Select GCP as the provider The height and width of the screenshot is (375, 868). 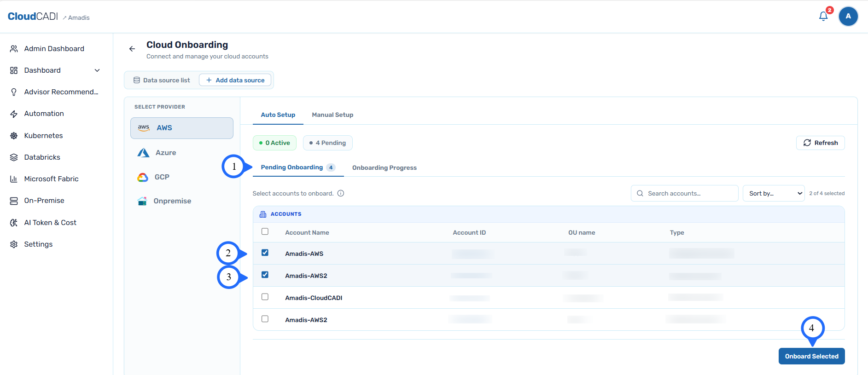[182, 177]
